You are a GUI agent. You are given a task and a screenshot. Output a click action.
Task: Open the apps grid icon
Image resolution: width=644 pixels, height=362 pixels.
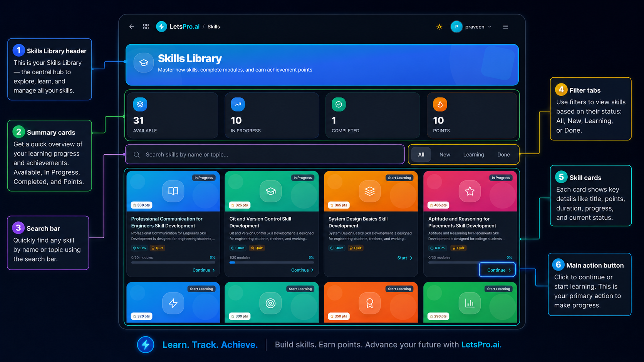[146, 27]
